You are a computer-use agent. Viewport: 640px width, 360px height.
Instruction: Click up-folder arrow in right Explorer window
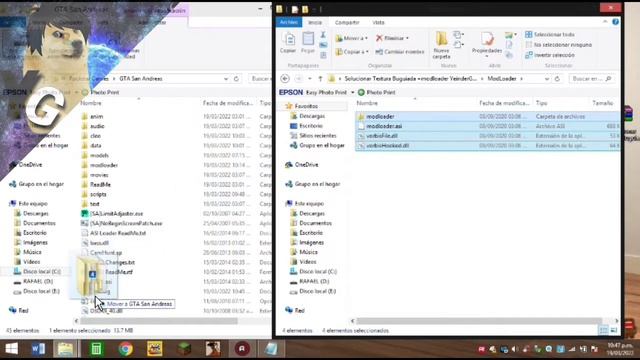coord(320,78)
